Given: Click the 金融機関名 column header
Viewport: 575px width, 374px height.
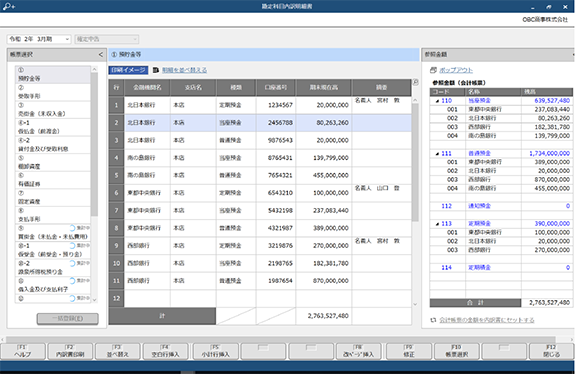Looking at the screenshot, I should (147, 88).
